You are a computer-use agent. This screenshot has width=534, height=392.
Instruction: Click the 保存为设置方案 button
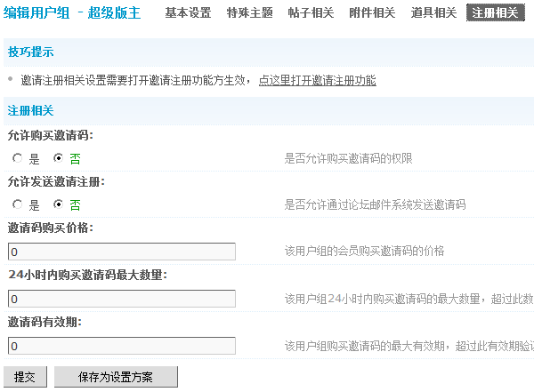tap(116, 377)
